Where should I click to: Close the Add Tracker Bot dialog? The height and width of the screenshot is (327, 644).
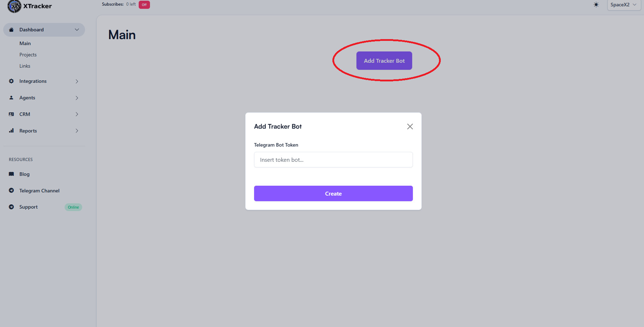(410, 127)
